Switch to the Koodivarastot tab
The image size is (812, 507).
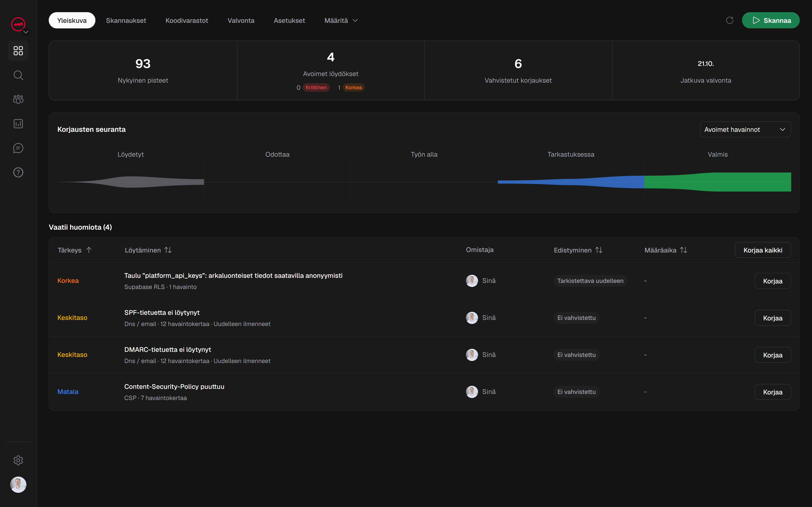tap(187, 20)
